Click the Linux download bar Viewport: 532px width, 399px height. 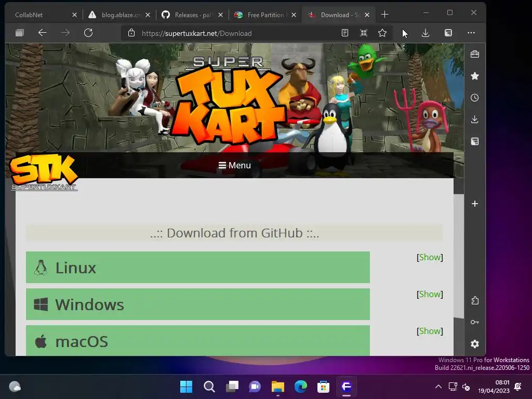[x=198, y=268]
